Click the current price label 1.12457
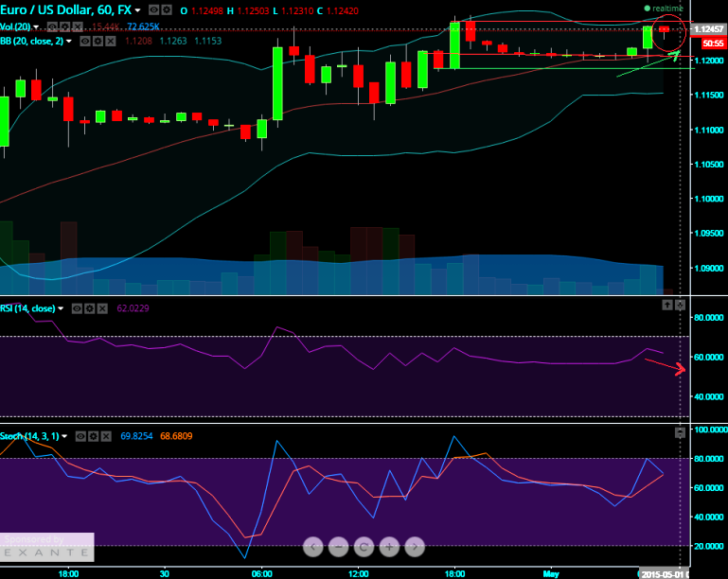 (709, 29)
